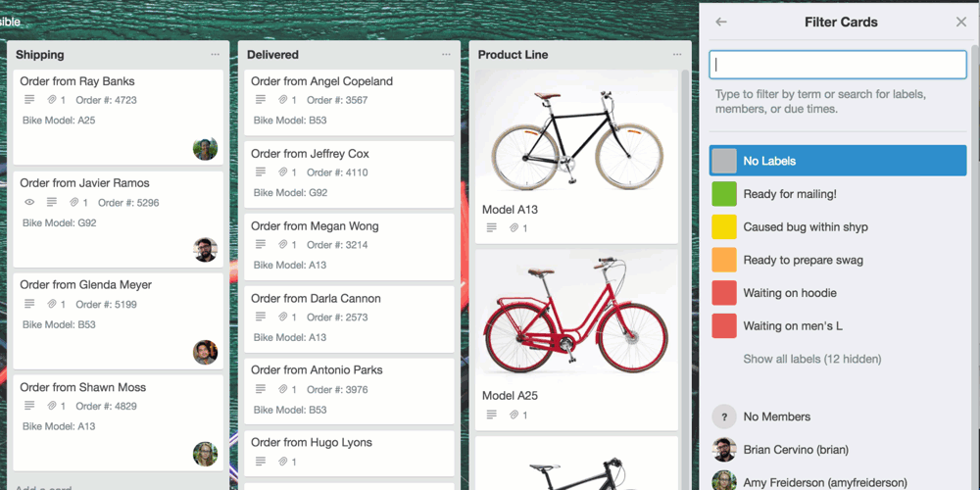Click Brian Cervino's avatar in filter list

[x=724, y=450]
